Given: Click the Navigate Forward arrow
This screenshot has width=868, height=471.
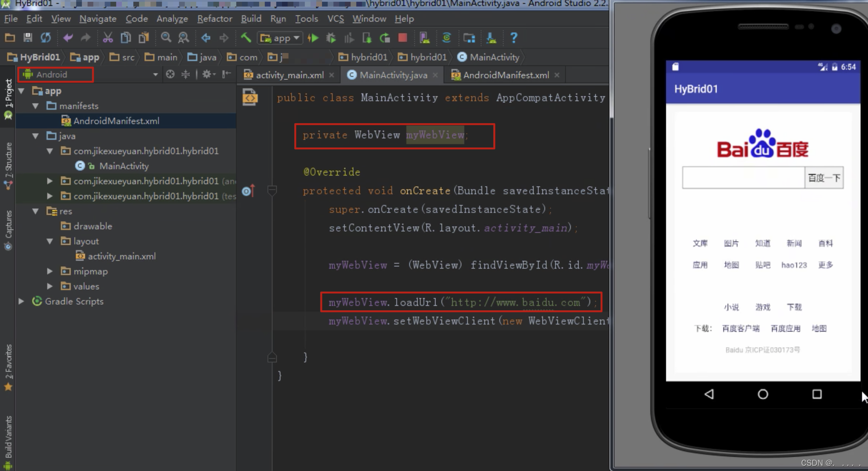Looking at the screenshot, I should pos(224,38).
